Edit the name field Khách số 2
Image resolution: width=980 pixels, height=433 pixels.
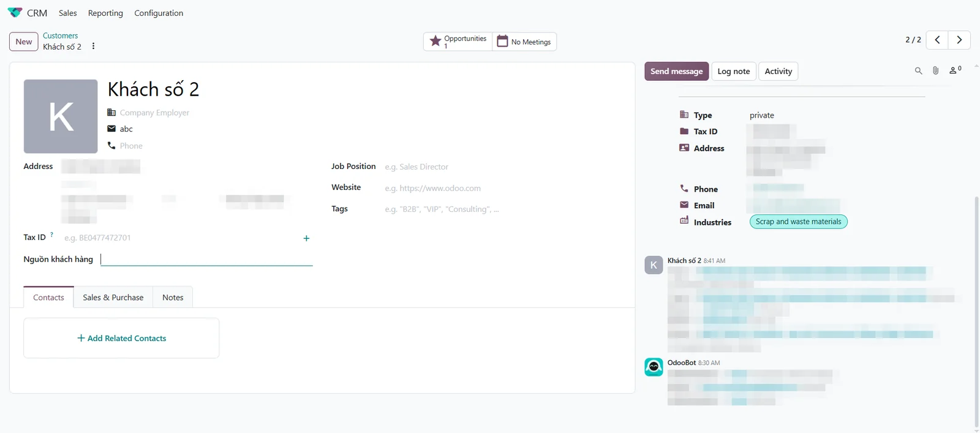click(x=153, y=89)
